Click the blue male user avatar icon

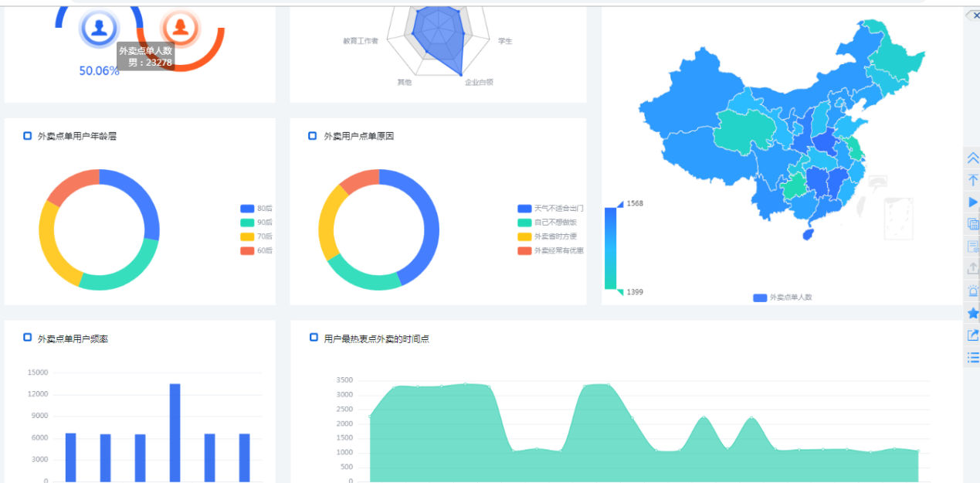tap(99, 29)
